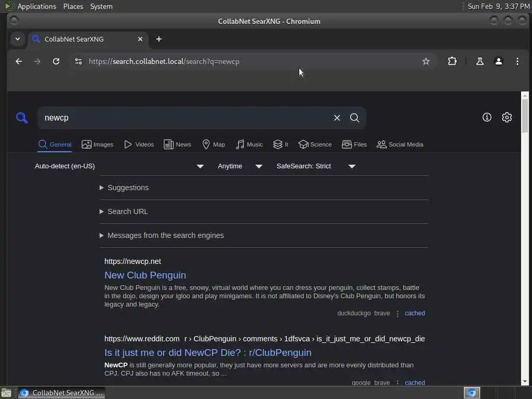Image resolution: width=532 pixels, height=399 pixels.
Task: Switch to Images category
Action: coord(97,144)
